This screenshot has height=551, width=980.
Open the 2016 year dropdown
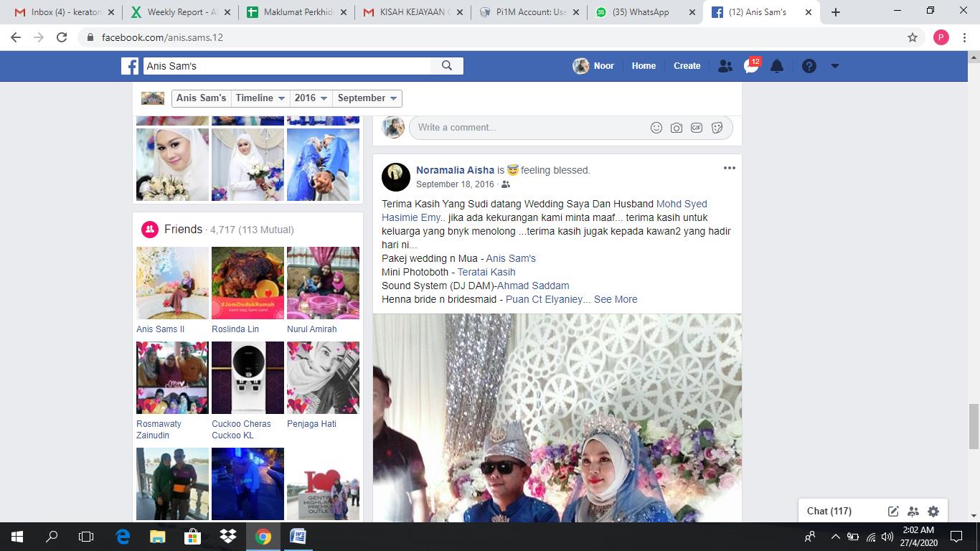tap(311, 98)
